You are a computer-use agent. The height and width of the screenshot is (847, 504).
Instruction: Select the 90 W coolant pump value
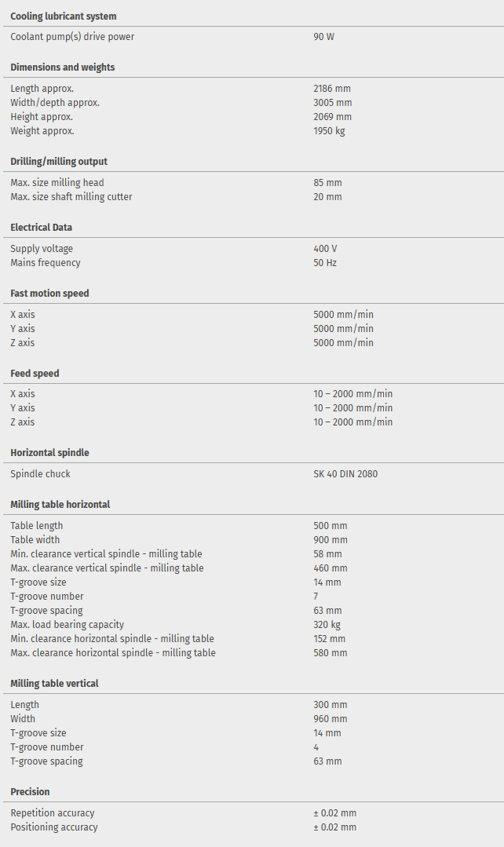pyautogui.click(x=323, y=37)
